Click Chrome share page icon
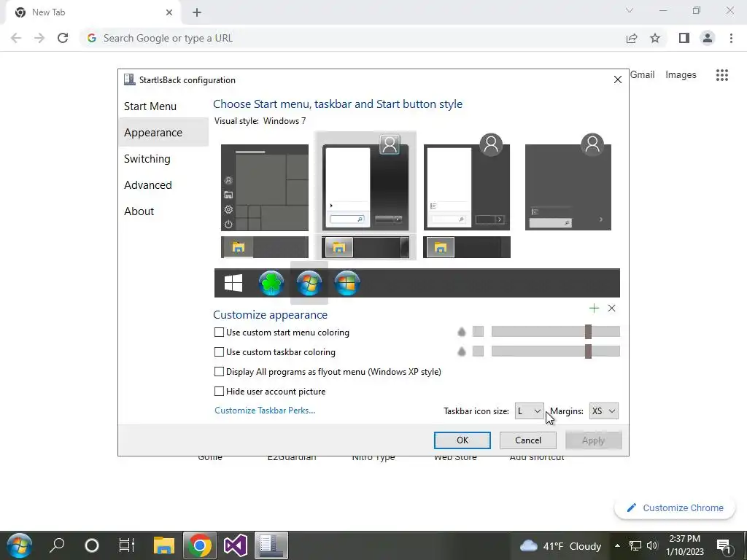The height and width of the screenshot is (560, 747). [632, 38]
